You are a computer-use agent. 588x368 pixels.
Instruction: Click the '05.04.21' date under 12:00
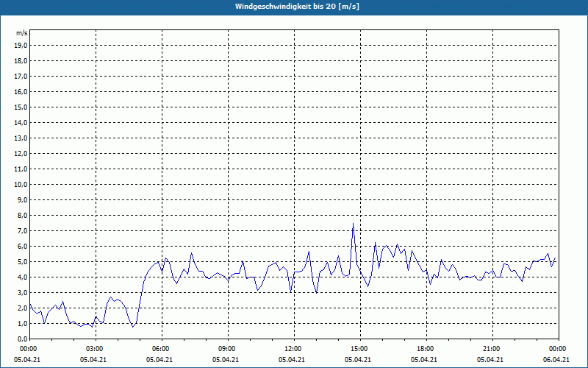(x=292, y=360)
